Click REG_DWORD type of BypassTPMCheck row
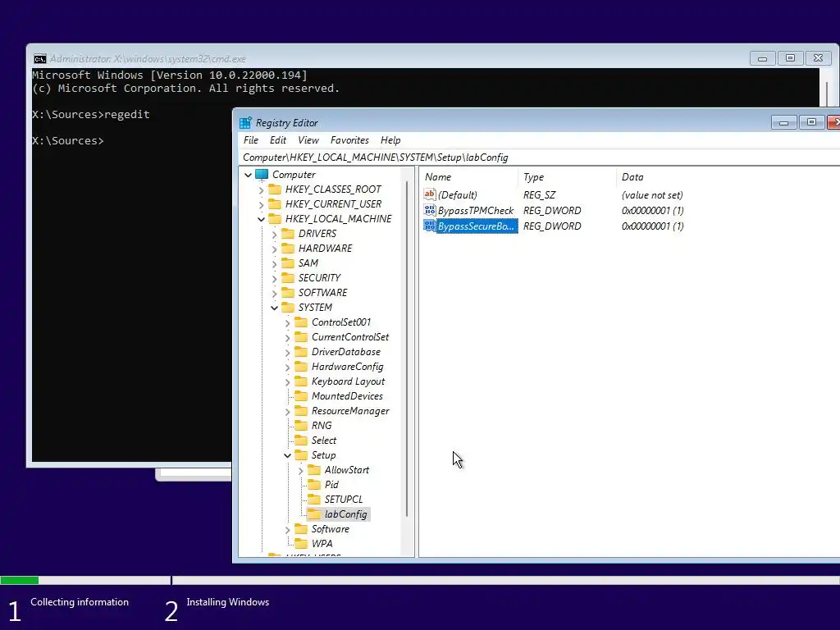This screenshot has height=630, width=840. (x=552, y=211)
